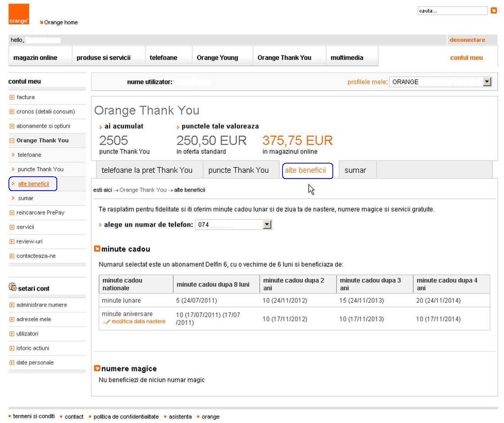Click the date personale arrow icon
Screen dimensions: 504x423
coord(12,363)
